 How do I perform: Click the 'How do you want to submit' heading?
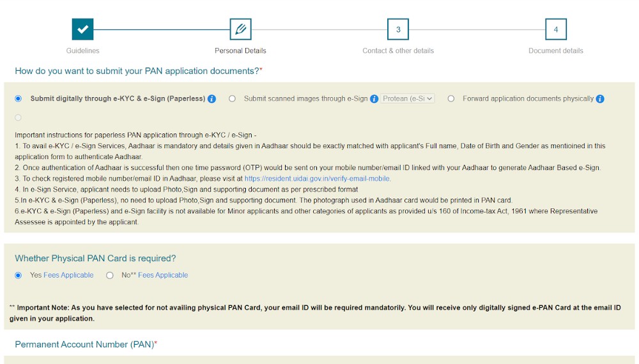click(x=139, y=71)
